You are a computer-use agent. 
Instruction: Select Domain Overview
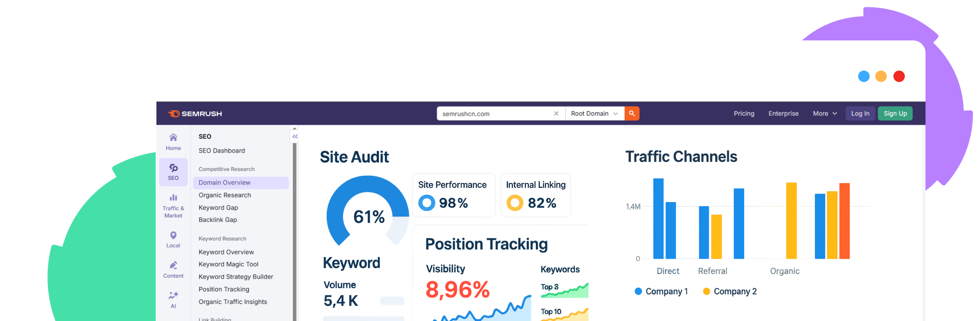pyautogui.click(x=241, y=183)
